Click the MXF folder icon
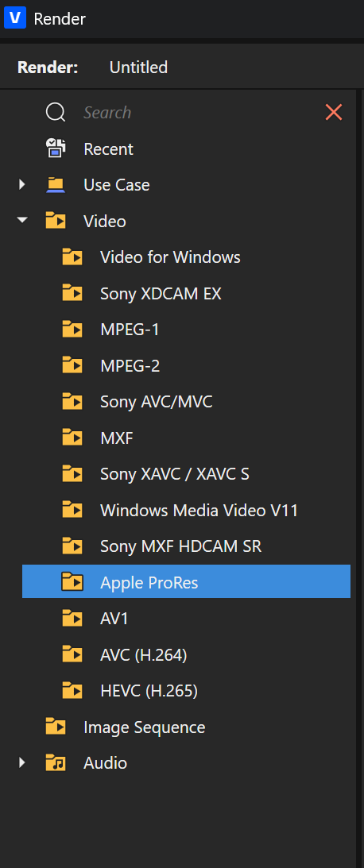This screenshot has height=868, width=364. [72, 438]
